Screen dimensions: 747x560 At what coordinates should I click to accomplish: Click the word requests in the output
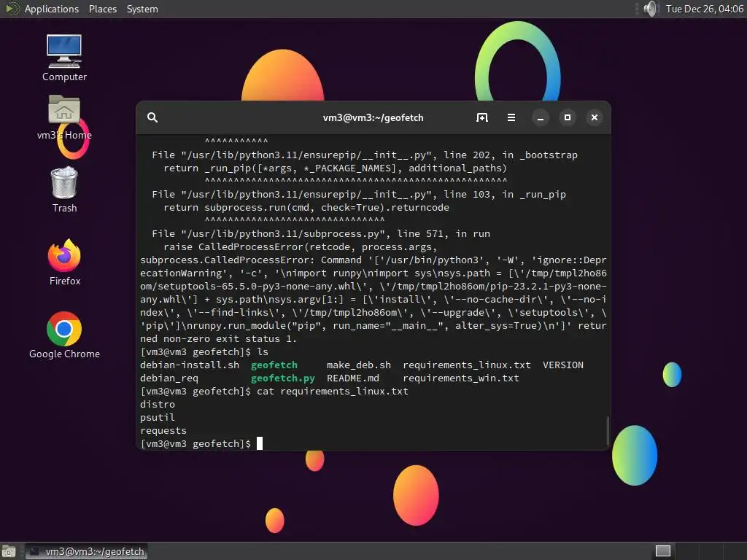pyautogui.click(x=163, y=430)
